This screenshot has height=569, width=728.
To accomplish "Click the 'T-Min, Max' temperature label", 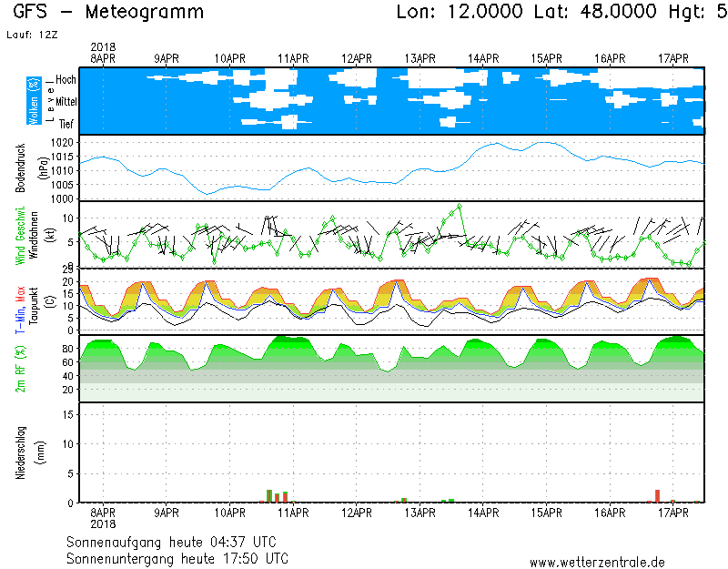I will tap(20, 310).
